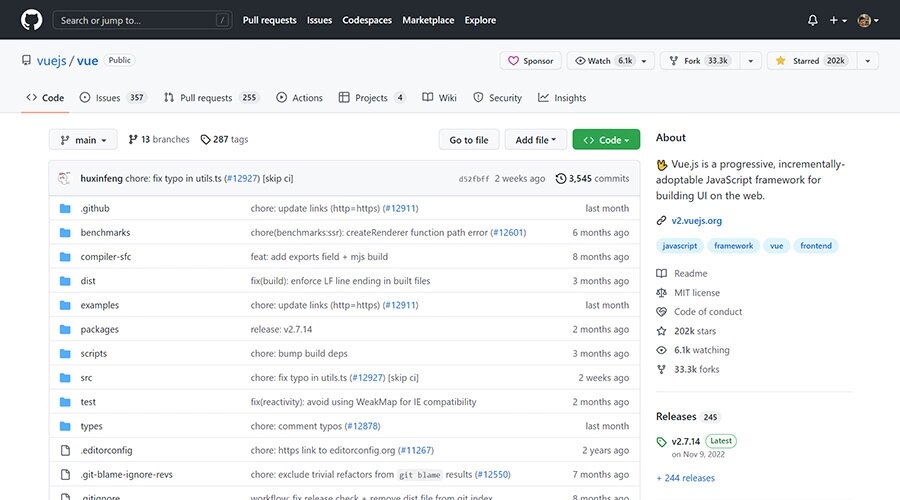Click the examples folder icon
The image size is (900, 500).
(x=65, y=305)
